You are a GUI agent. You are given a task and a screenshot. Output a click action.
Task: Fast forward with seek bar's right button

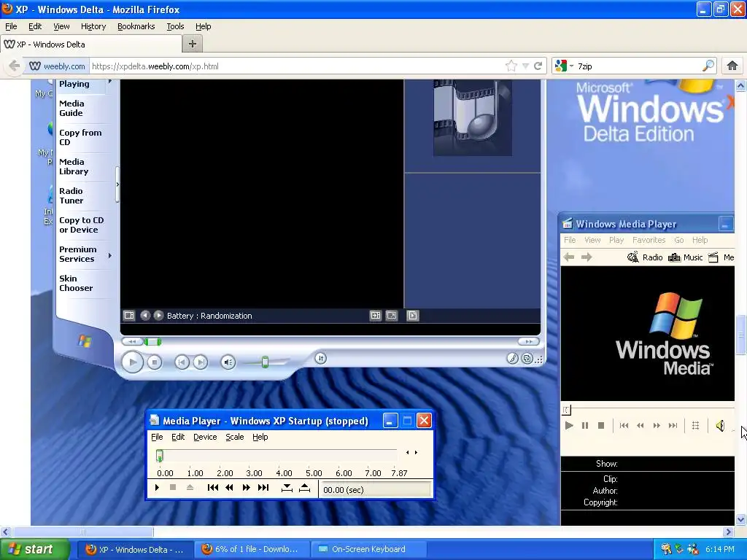tap(528, 341)
